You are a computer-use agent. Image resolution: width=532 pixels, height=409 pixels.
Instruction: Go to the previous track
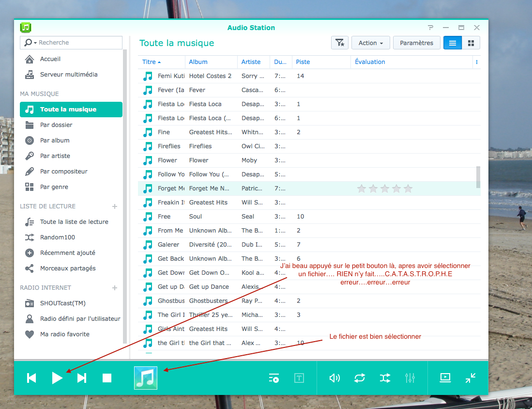[x=31, y=378]
